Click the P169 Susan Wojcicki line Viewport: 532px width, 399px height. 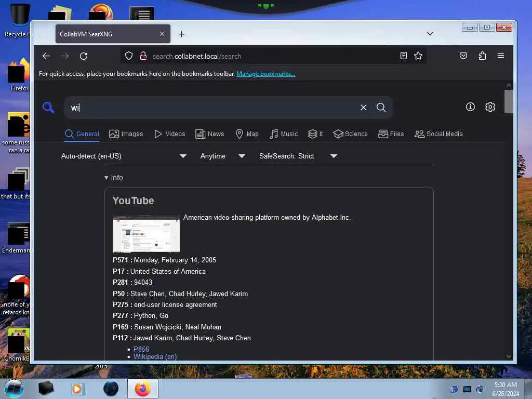pyautogui.click(x=167, y=327)
